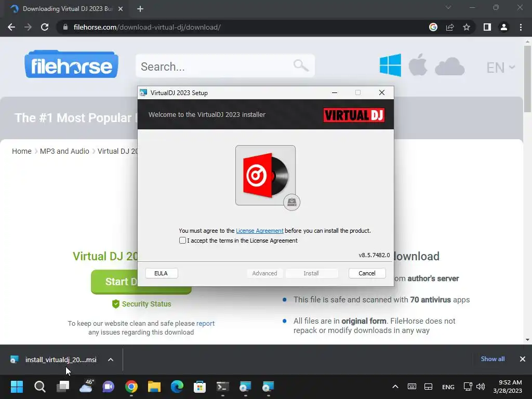Open Chrome profile menu
Screen dimensions: 532x399
click(504, 27)
